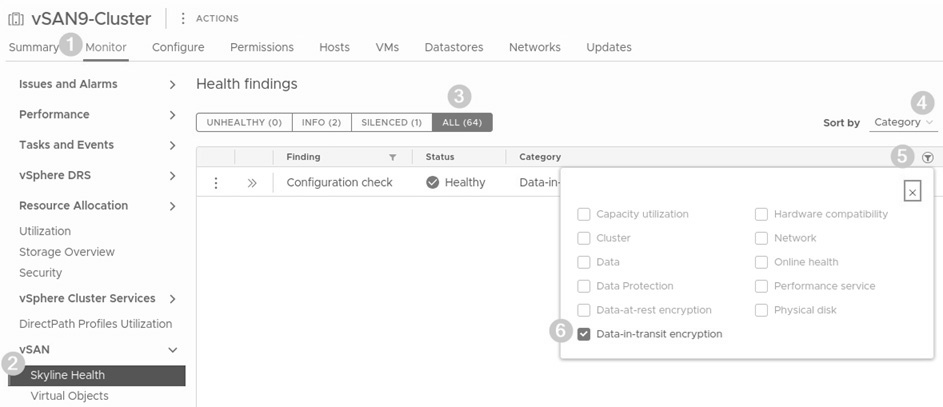The height and width of the screenshot is (407, 943).
Task: Expand Issues and Alarms section
Action: point(172,85)
